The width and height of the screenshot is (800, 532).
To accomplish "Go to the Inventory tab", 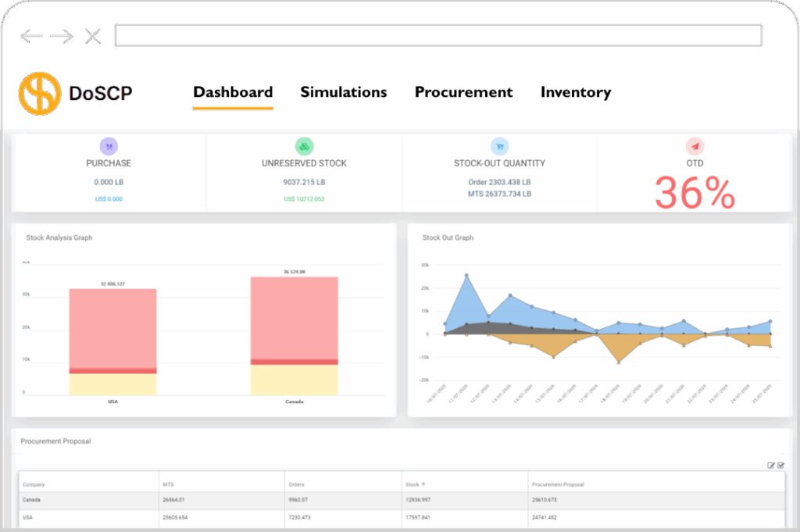I will click(576, 93).
